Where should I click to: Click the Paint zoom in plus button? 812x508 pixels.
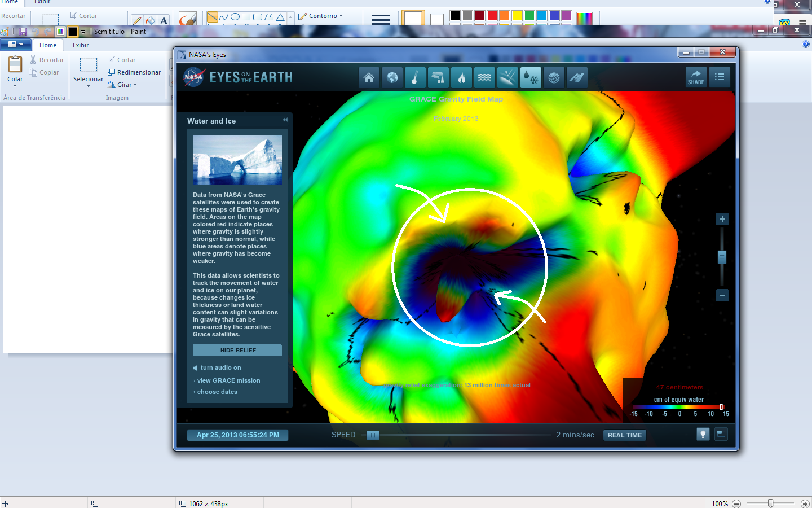(x=805, y=503)
